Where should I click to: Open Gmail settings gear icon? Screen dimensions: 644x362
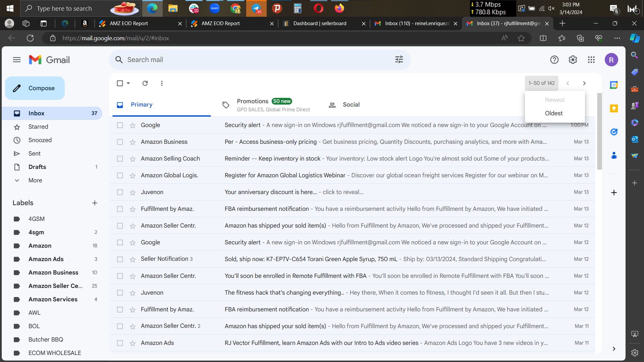[573, 60]
